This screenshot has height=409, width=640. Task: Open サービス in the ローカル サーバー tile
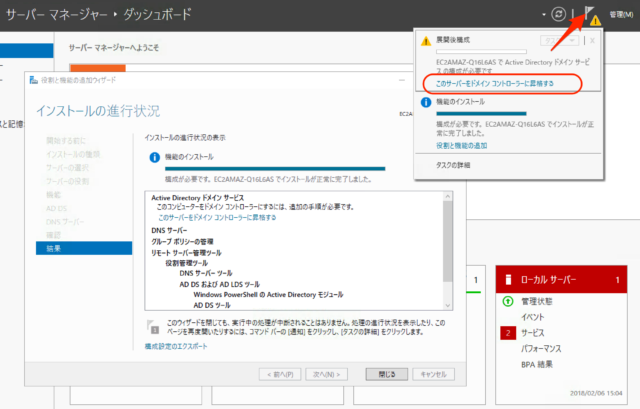pos(533,333)
